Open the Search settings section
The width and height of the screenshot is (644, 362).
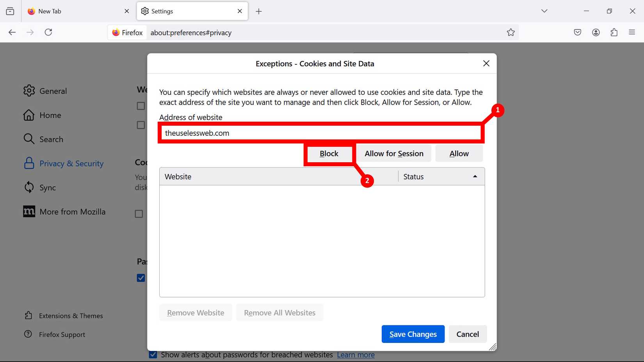click(51, 139)
